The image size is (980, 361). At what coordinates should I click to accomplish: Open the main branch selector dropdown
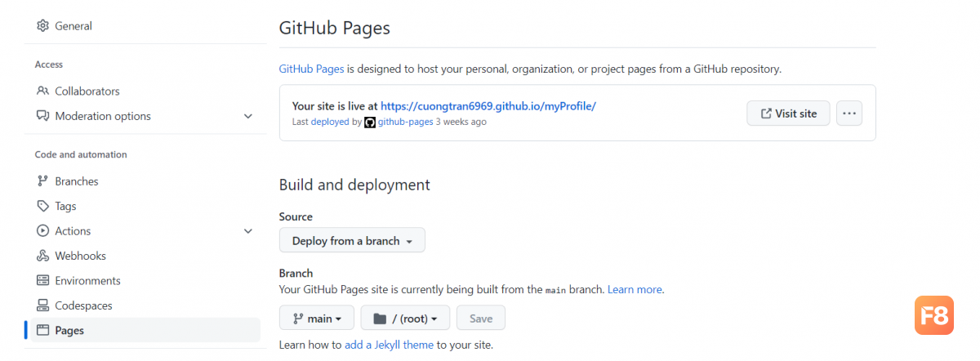tap(317, 318)
